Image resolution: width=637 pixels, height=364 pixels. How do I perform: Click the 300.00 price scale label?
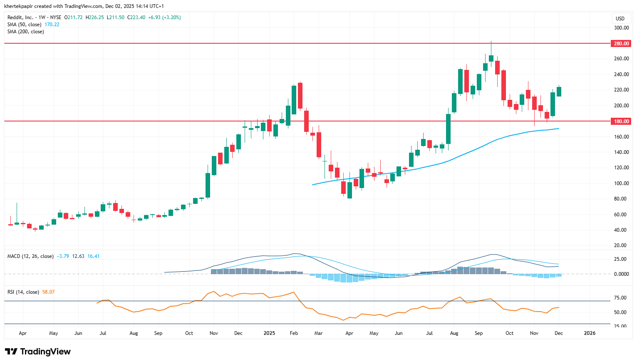click(x=621, y=28)
